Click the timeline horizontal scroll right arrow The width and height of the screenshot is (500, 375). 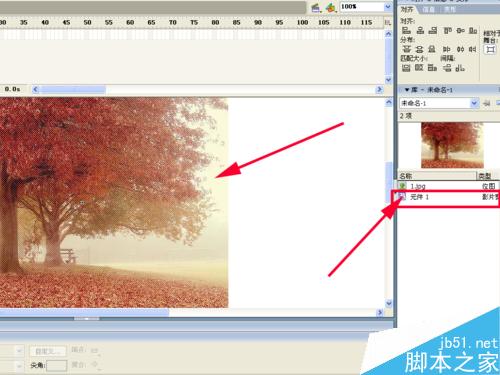coord(379,89)
